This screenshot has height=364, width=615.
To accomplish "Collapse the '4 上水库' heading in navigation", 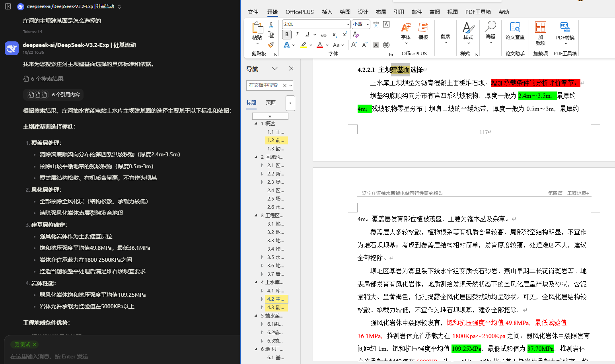I will click(x=256, y=282).
